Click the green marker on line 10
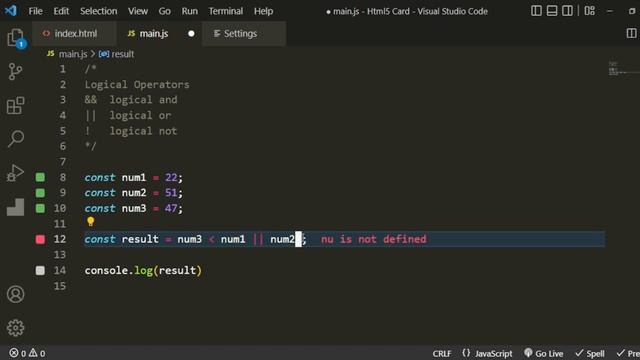Image resolution: width=640 pixels, height=360 pixels. pos(40,208)
